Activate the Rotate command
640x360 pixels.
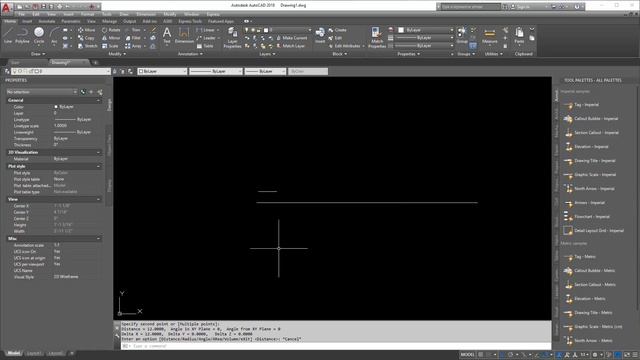pos(111,30)
